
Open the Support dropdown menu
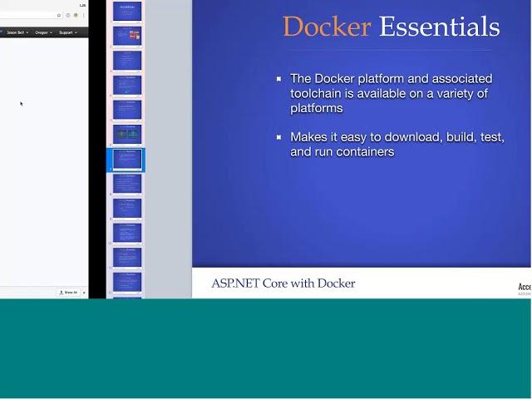[x=68, y=32]
